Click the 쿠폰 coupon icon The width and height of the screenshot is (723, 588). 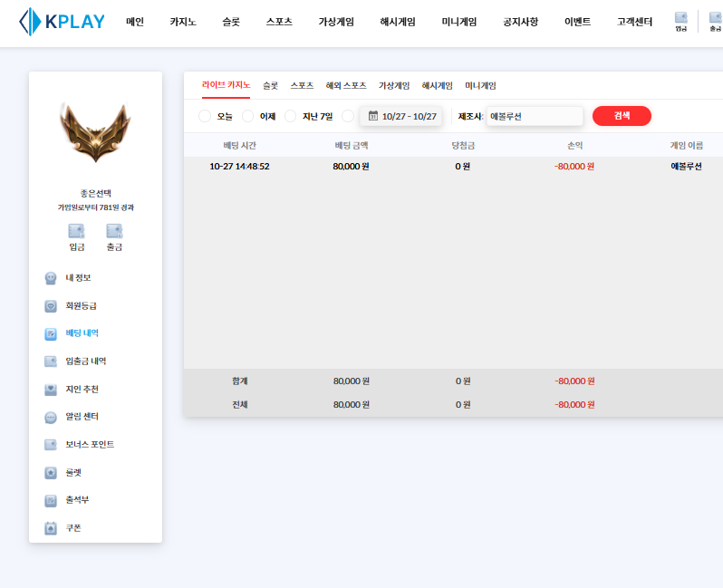click(x=52, y=528)
